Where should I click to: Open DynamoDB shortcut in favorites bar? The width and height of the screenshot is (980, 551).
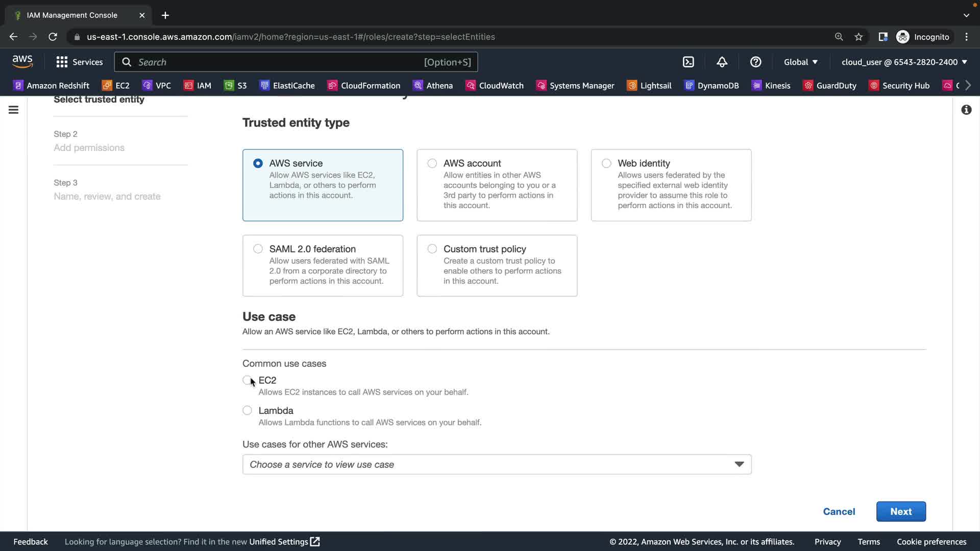pos(712,85)
